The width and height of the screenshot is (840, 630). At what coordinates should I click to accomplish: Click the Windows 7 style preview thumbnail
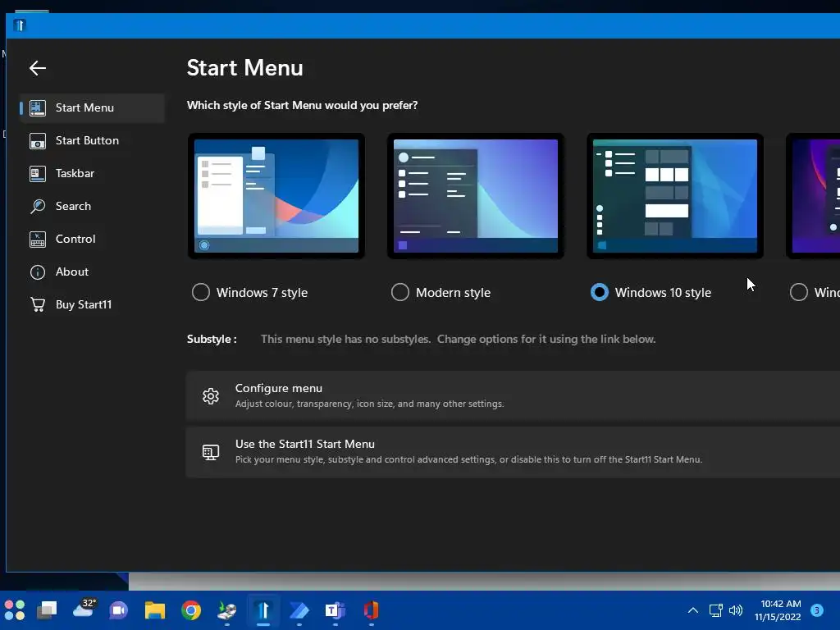pyautogui.click(x=276, y=196)
